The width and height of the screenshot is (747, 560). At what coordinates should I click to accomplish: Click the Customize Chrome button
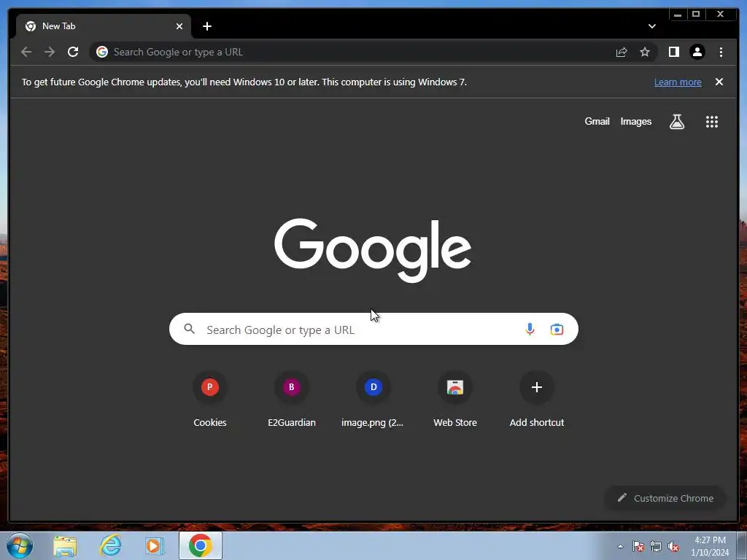(x=665, y=498)
